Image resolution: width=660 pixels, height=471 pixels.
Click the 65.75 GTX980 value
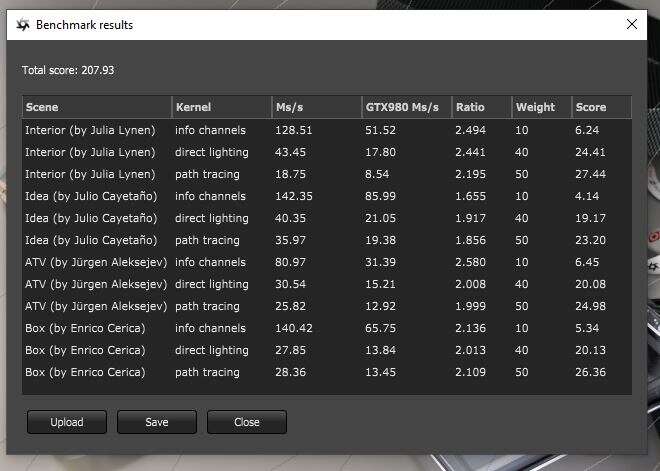(x=381, y=328)
